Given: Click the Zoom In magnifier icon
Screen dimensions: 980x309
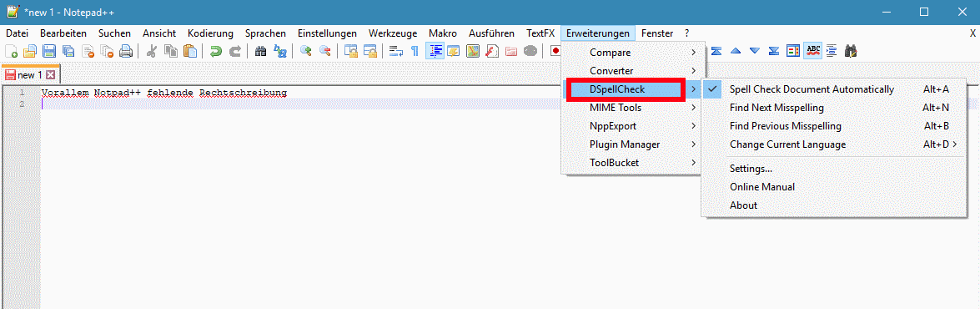Looking at the screenshot, I should 305,51.
